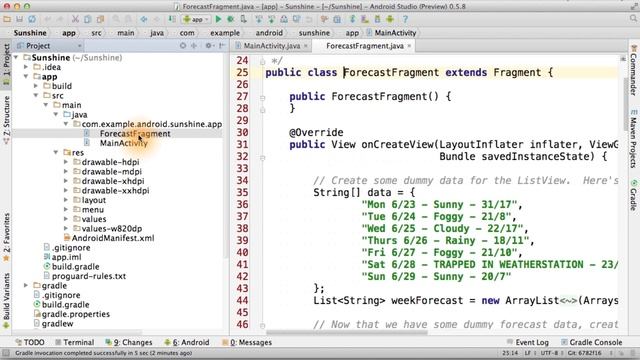
Task: Toggle the Favorites side panel
Action: (x=6, y=237)
